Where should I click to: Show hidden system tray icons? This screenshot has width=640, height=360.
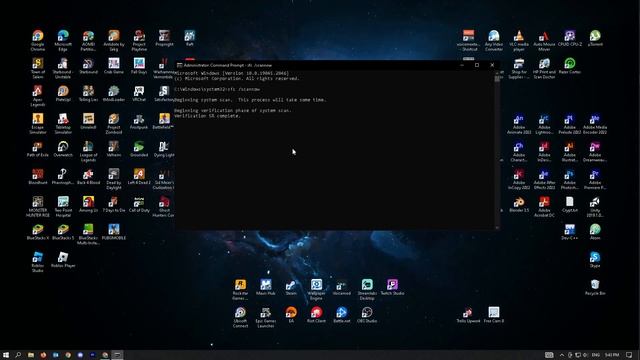tap(562, 355)
